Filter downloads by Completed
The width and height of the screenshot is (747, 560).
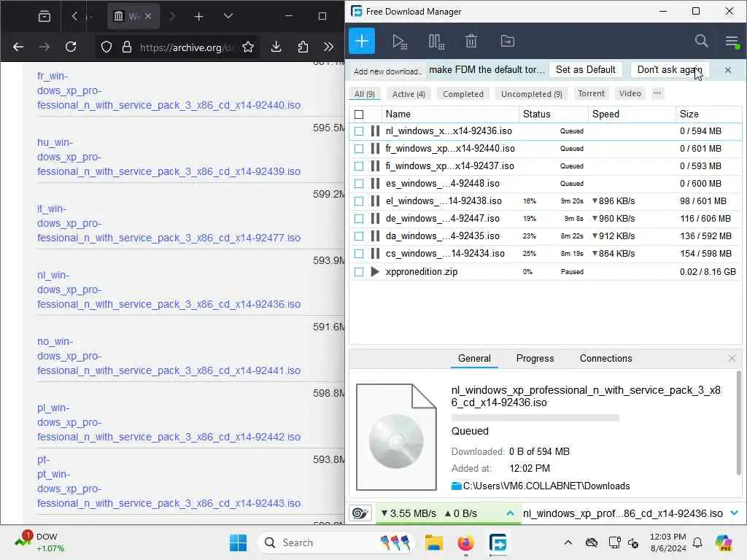tap(463, 94)
